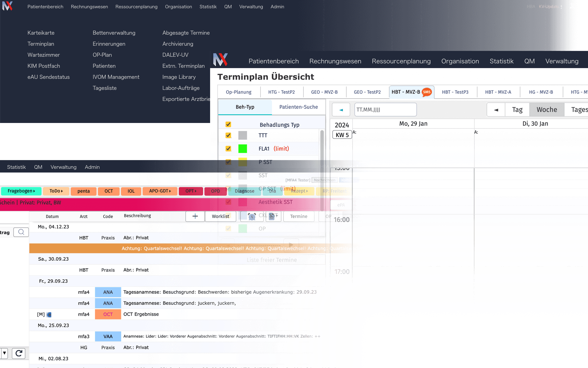Open the HBT - MVZ-A tab
This screenshot has height=368, width=588.
point(498,92)
